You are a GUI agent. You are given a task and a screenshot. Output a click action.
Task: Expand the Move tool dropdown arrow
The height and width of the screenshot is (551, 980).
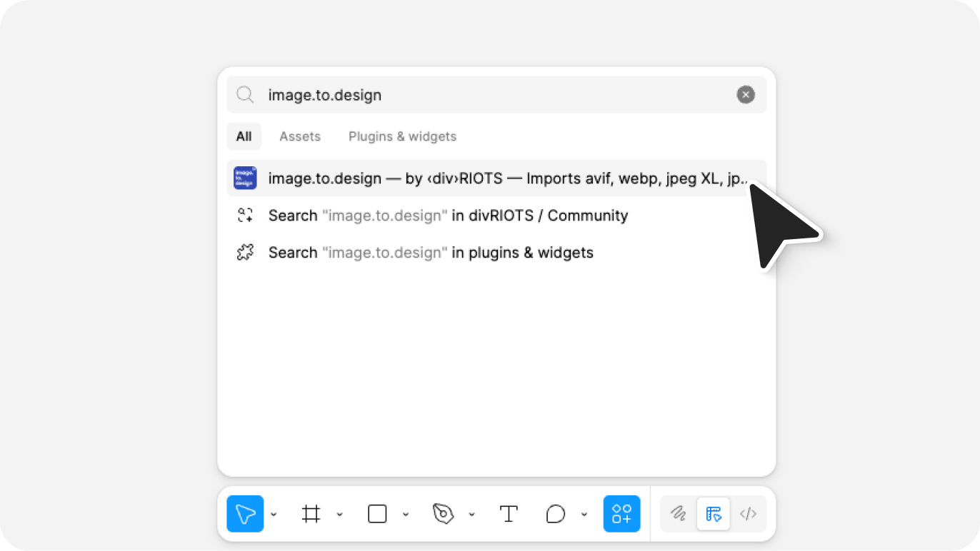click(x=274, y=515)
